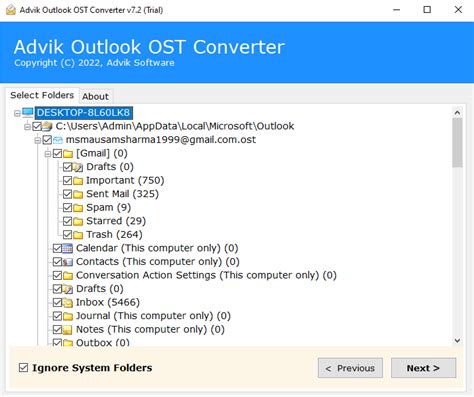This screenshot has width=474, height=397.
Task: Toggle Ignore System Folders checkbox
Action: 23,368
